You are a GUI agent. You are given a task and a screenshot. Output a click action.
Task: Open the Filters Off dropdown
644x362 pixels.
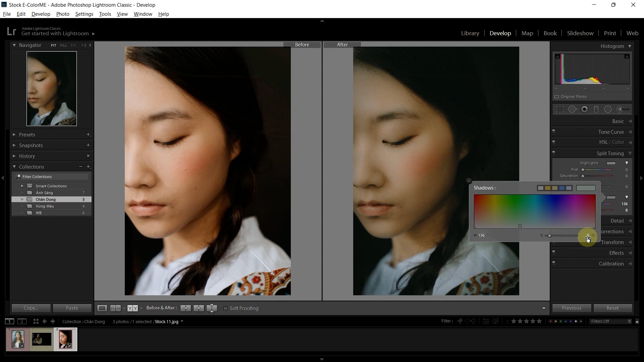[611, 321]
